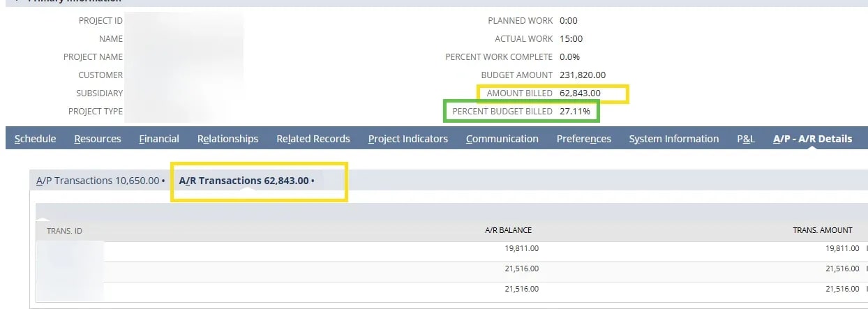The image size is (868, 325).
Task: Click the budget amount value 231,820.00
Action: click(583, 75)
